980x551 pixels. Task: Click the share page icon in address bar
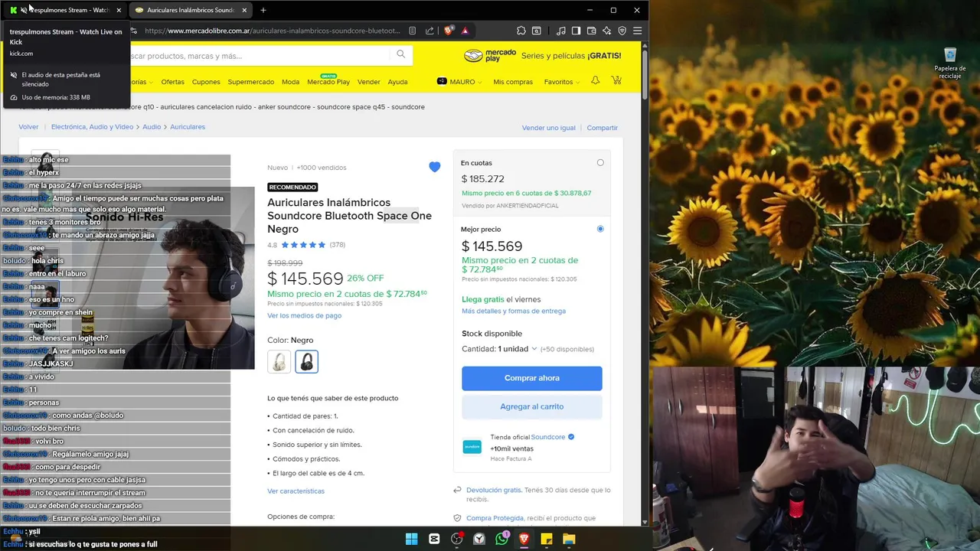[x=430, y=31]
